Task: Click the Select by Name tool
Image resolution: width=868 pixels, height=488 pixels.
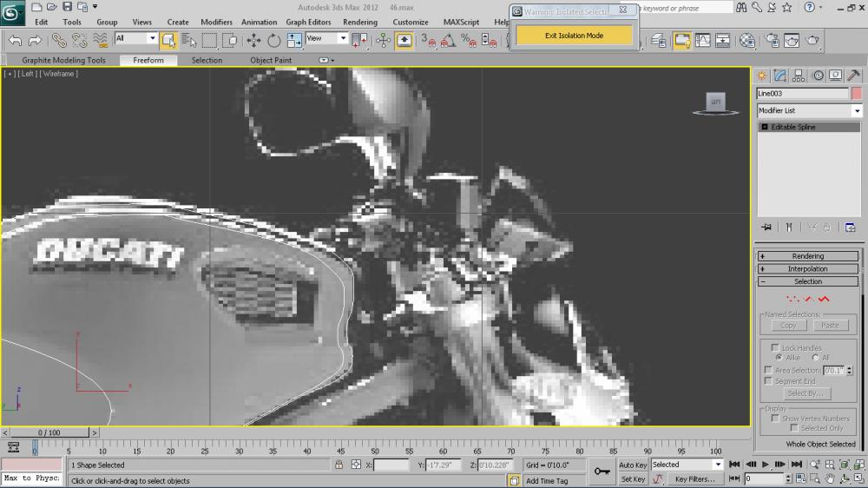Action: [x=189, y=40]
